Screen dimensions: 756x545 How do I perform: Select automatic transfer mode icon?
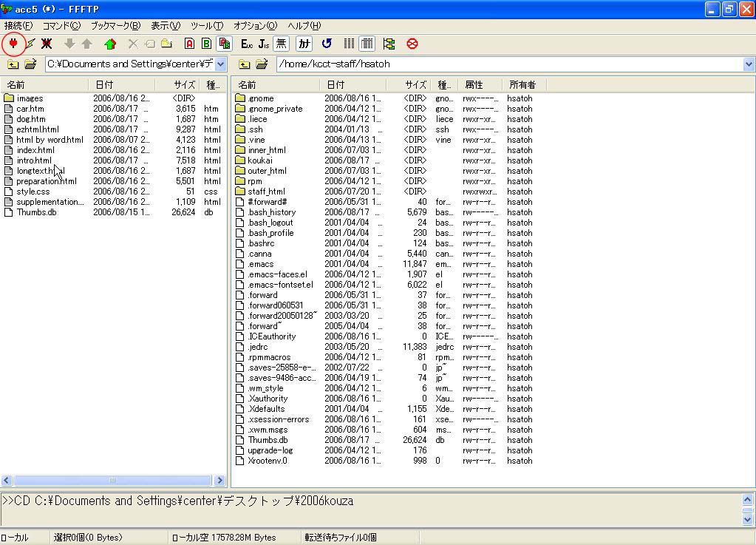(224, 44)
